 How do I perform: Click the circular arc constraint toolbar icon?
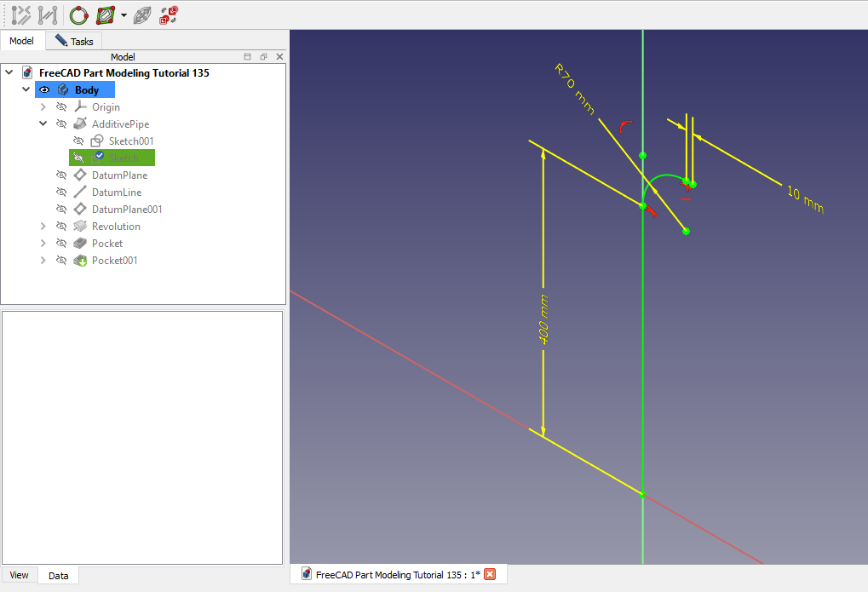click(78, 14)
